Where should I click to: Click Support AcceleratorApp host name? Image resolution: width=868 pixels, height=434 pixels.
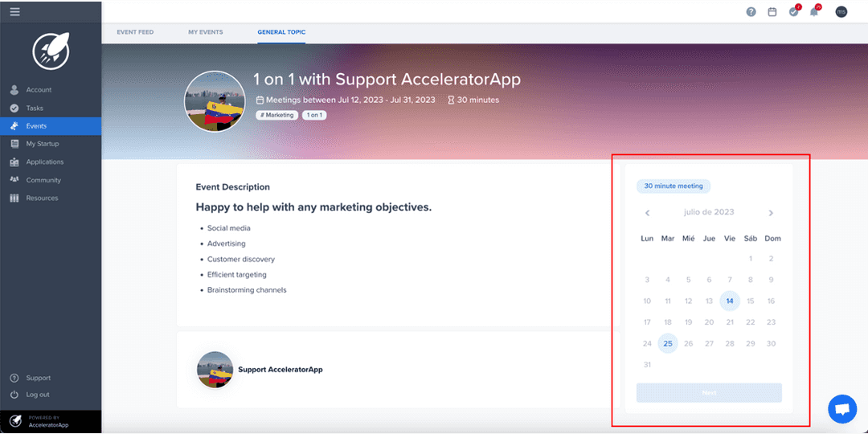[280, 369]
